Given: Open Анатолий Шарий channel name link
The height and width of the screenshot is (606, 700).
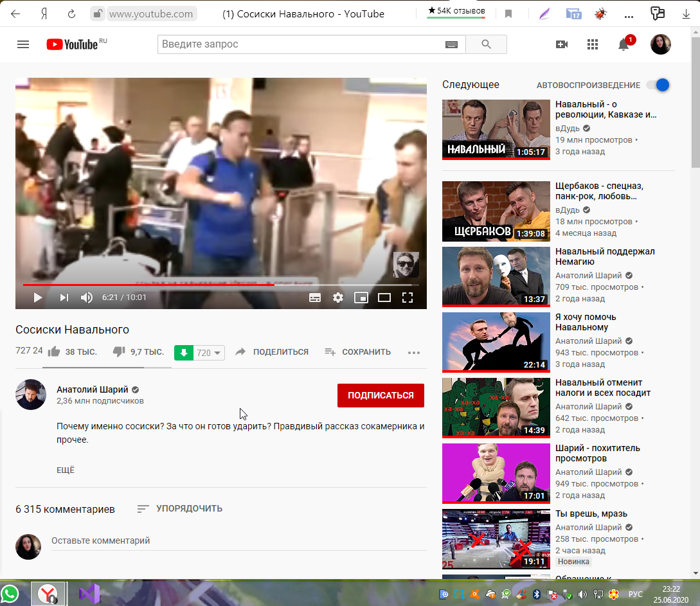Looking at the screenshot, I should [93, 389].
